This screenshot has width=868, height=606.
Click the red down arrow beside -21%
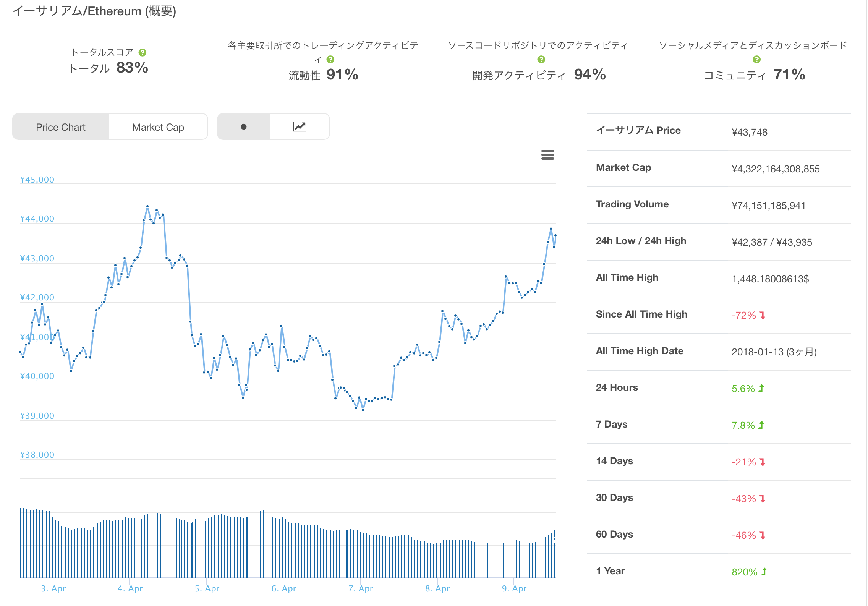click(762, 462)
